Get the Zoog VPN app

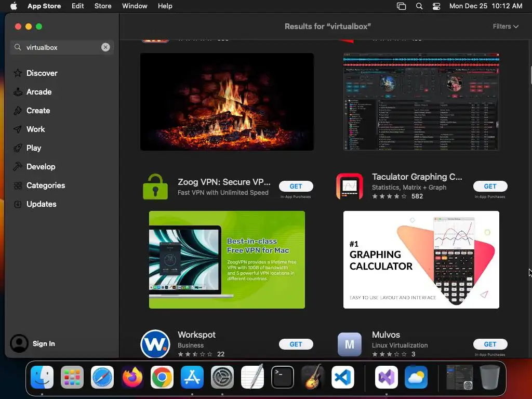296,186
